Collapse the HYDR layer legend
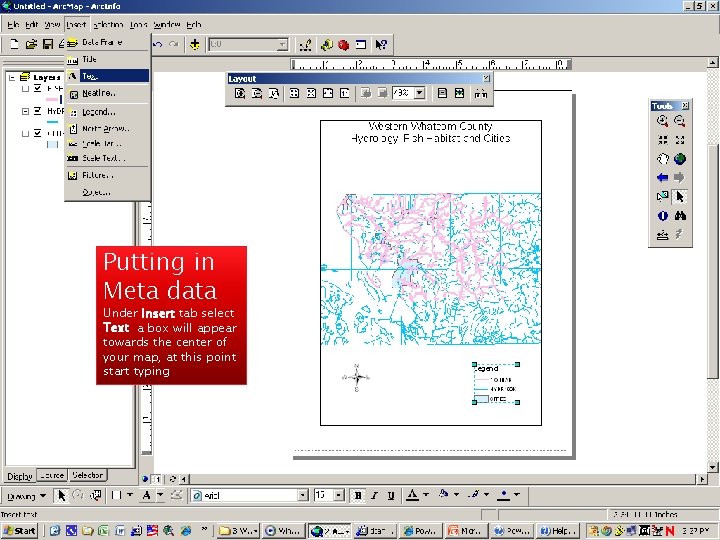The image size is (720, 540). click(25, 111)
